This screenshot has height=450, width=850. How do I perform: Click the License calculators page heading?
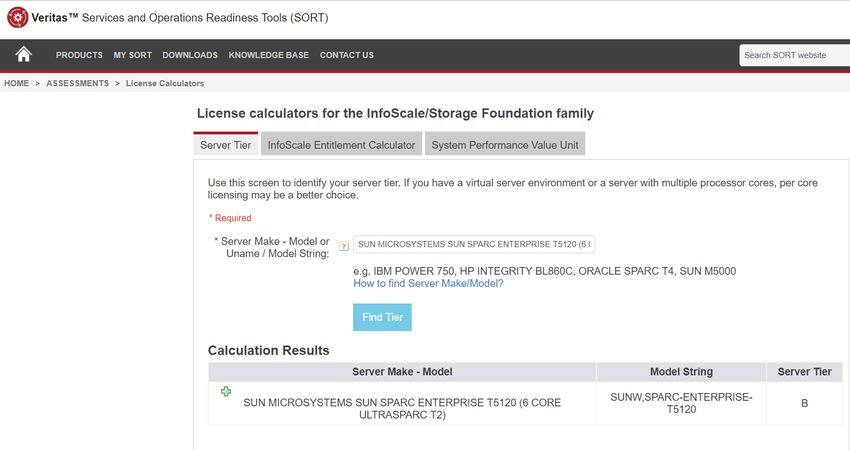395,113
